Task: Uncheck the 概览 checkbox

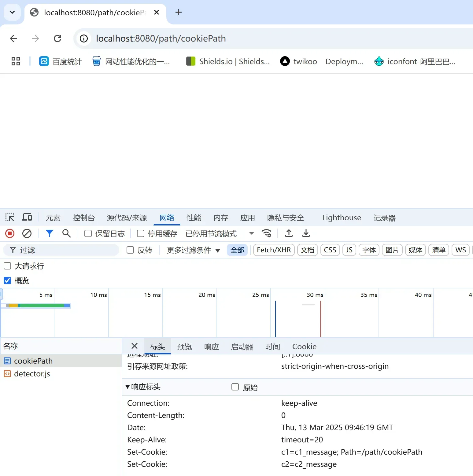Action: (x=8, y=280)
